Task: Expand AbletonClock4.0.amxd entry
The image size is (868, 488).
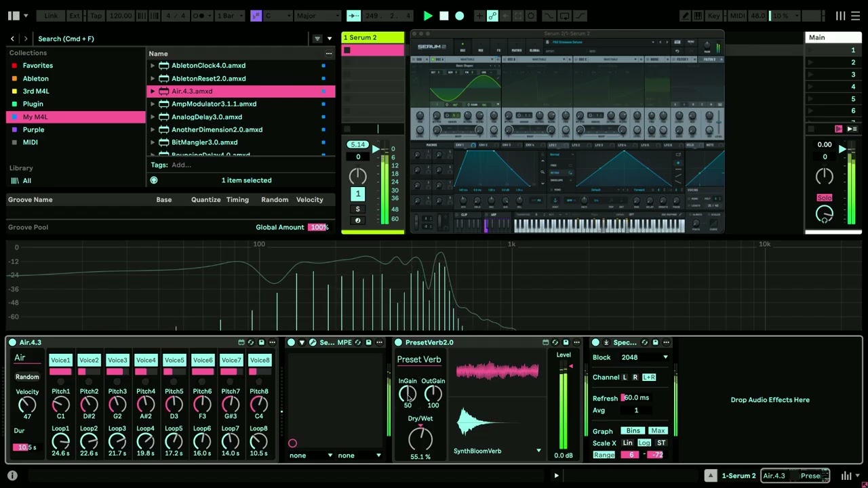Action: (153, 66)
